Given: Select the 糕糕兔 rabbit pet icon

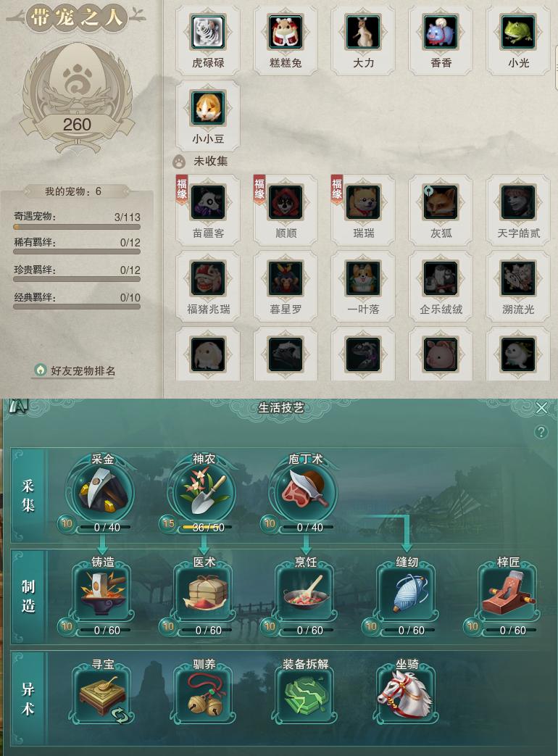Looking at the screenshot, I should (x=286, y=33).
